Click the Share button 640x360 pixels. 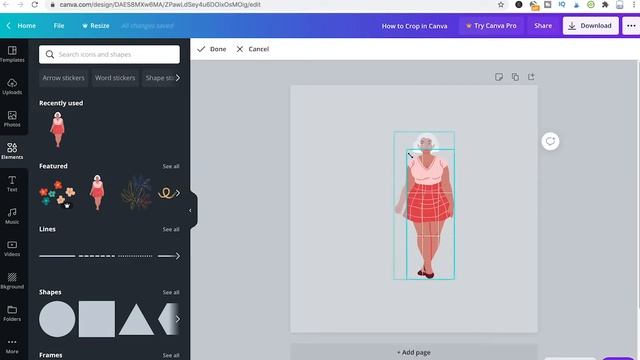543,26
